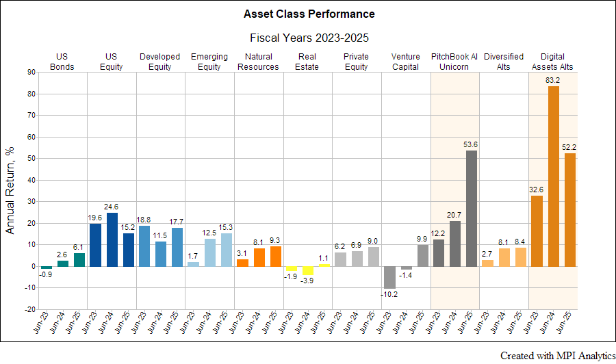Click the chart title Asset Class Performance

pyautogui.click(x=309, y=14)
